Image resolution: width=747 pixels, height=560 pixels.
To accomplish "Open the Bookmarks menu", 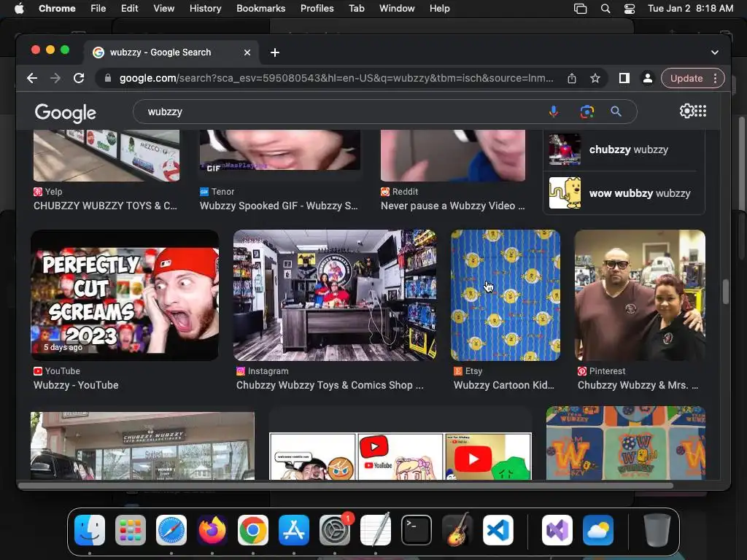I will pyautogui.click(x=260, y=9).
